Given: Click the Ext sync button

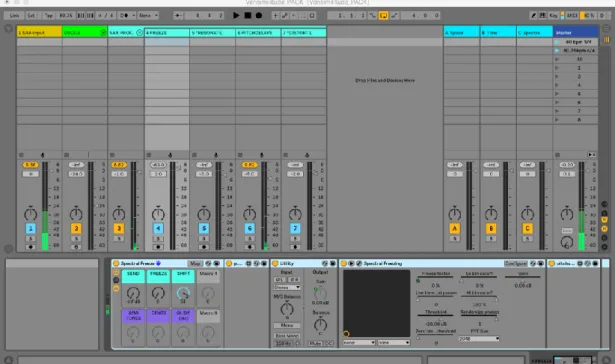Looking at the screenshot, I should click(x=31, y=15).
